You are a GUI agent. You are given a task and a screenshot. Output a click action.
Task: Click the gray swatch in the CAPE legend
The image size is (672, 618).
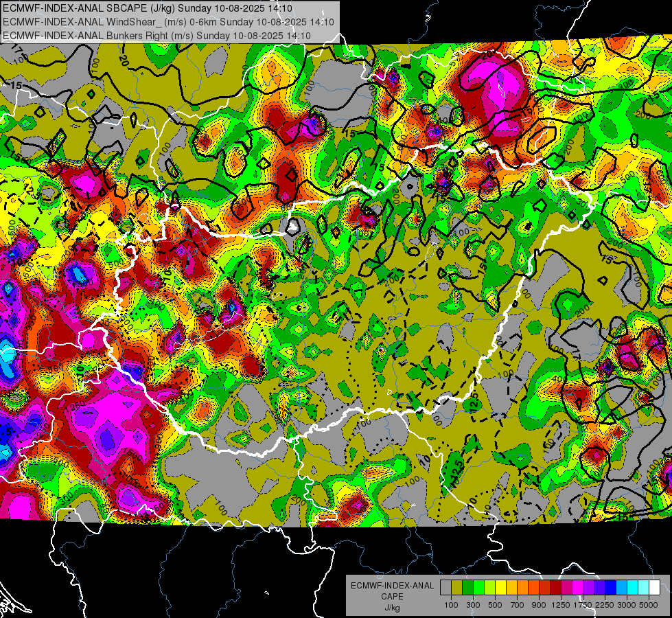click(x=445, y=588)
